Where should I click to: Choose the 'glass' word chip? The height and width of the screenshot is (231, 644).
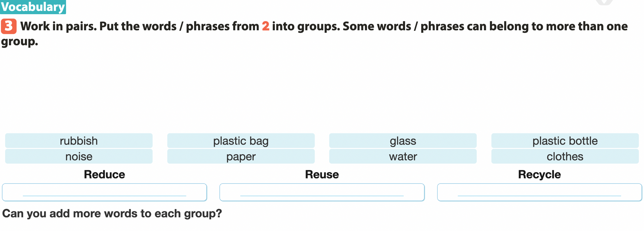(x=403, y=141)
